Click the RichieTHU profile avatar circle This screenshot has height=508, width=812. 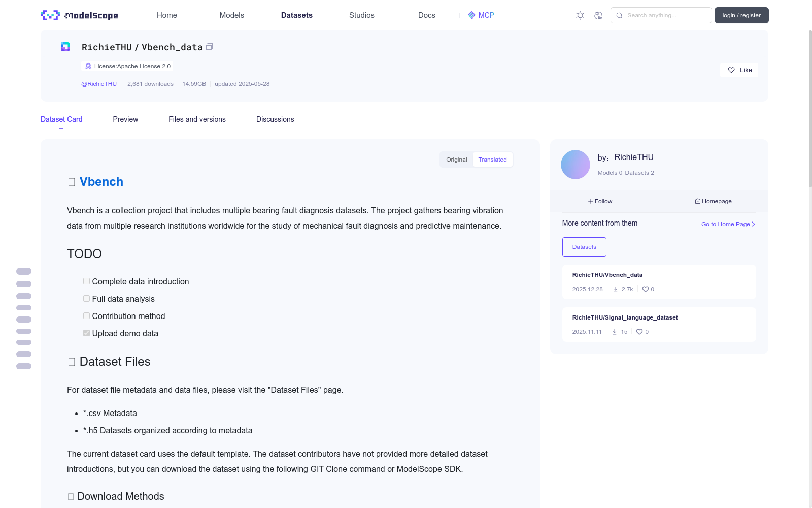click(x=576, y=165)
